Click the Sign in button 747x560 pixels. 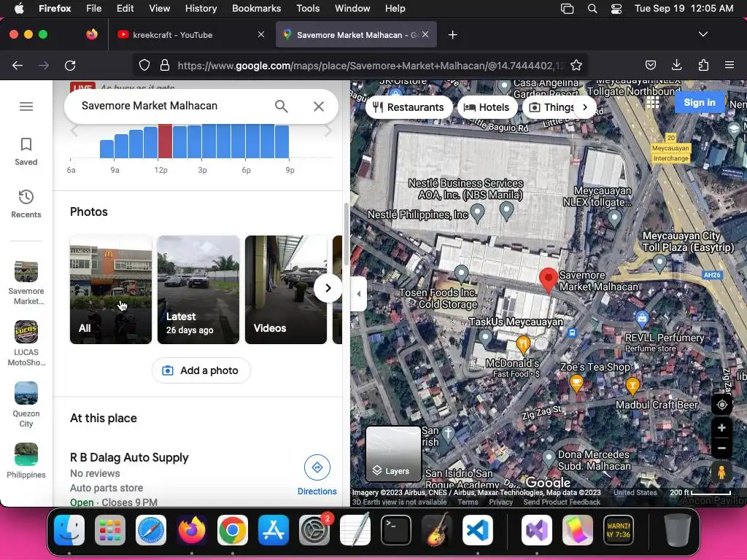(x=700, y=102)
